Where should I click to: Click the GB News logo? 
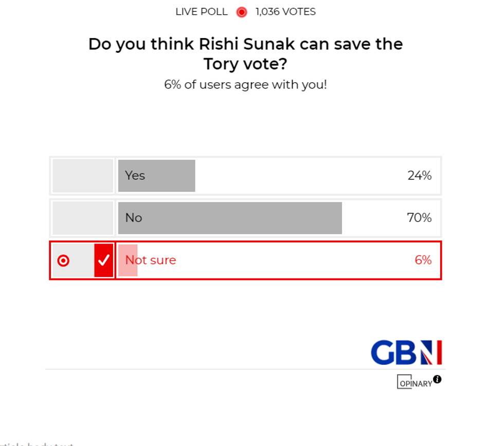[x=406, y=352]
